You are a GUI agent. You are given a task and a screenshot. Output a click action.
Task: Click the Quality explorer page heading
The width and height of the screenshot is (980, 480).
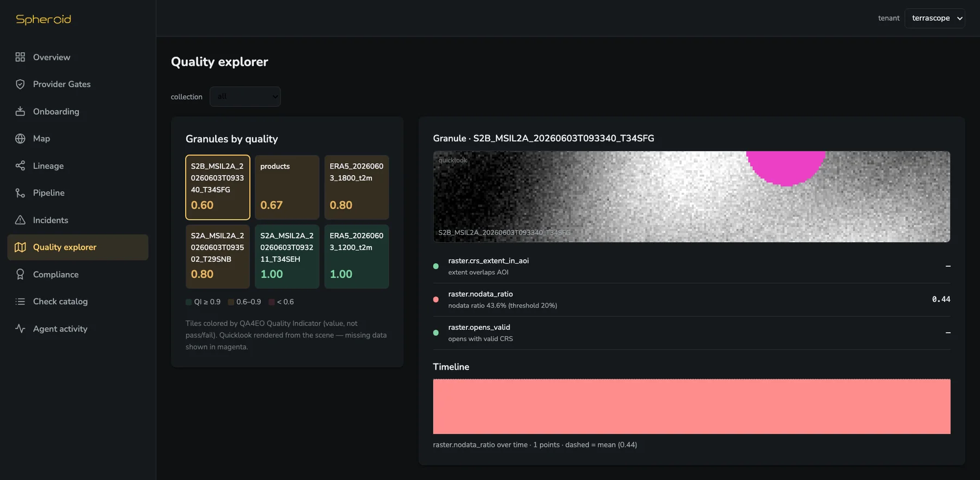219,61
